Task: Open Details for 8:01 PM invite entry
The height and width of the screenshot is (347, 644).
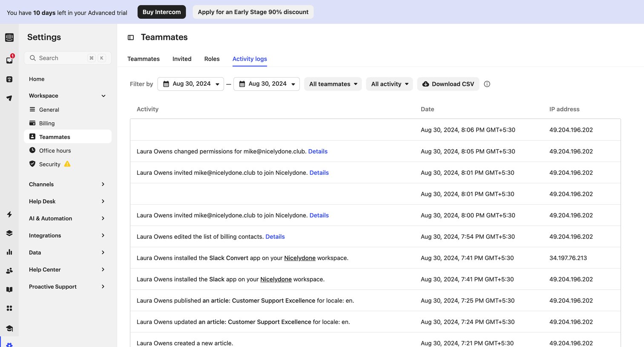Action: click(319, 173)
